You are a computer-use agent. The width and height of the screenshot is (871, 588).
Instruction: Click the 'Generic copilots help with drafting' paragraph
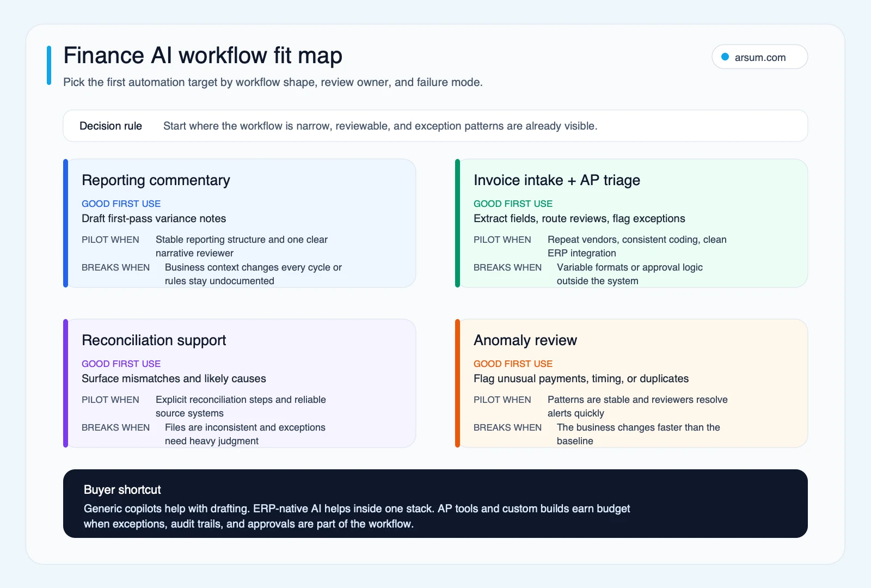point(357,516)
